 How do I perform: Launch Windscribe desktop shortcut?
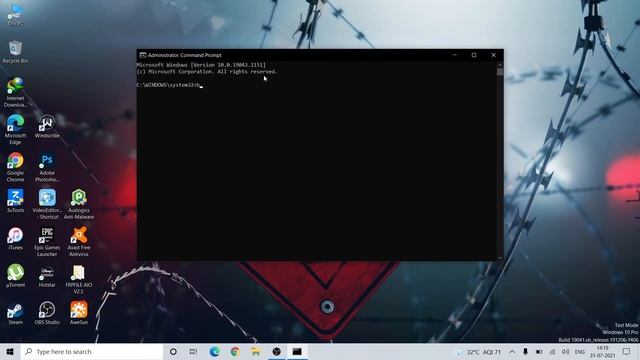[47, 127]
